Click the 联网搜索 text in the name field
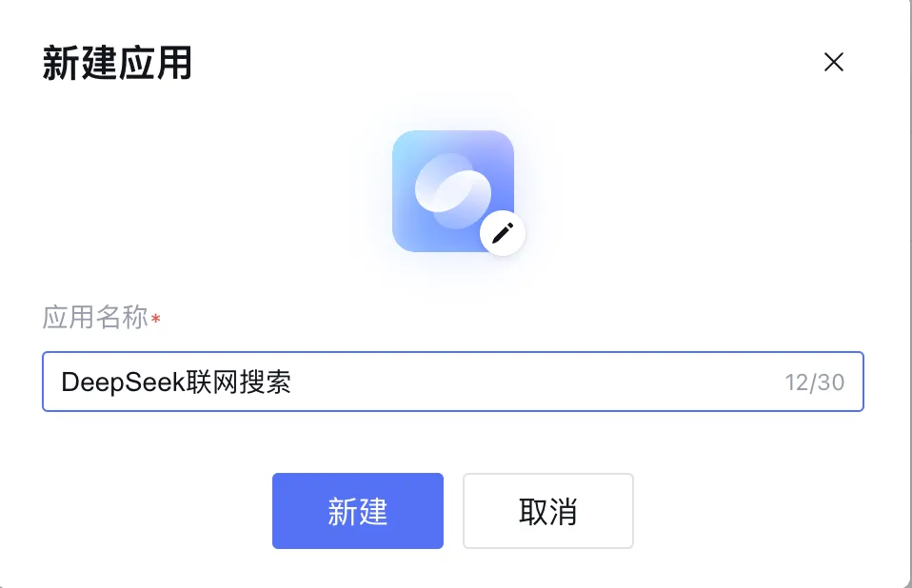Image resolution: width=912 pixels, height=588 pixels. [238, 382]
